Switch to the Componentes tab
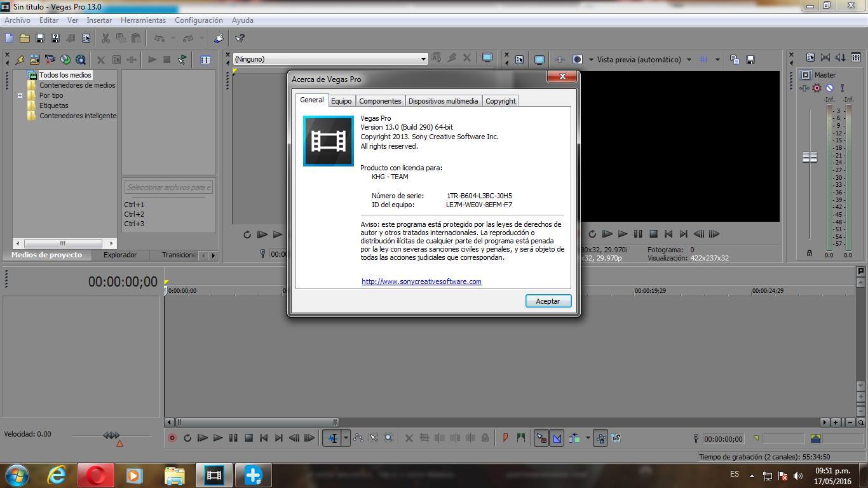 [380, 101]
